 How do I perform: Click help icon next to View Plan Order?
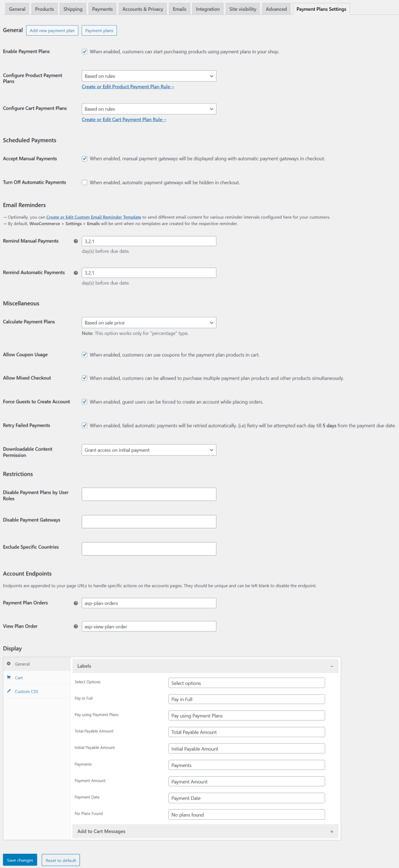coord(76,626)
